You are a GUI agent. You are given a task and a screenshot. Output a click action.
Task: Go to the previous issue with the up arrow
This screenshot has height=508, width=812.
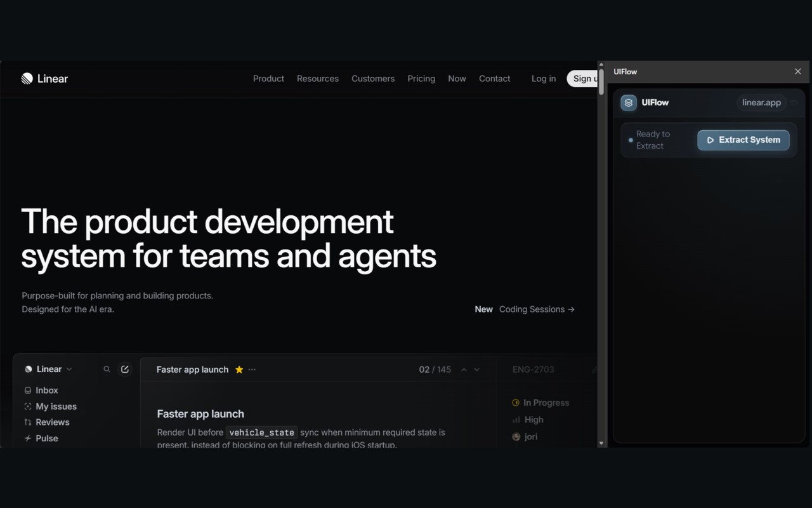pos(464,370)
